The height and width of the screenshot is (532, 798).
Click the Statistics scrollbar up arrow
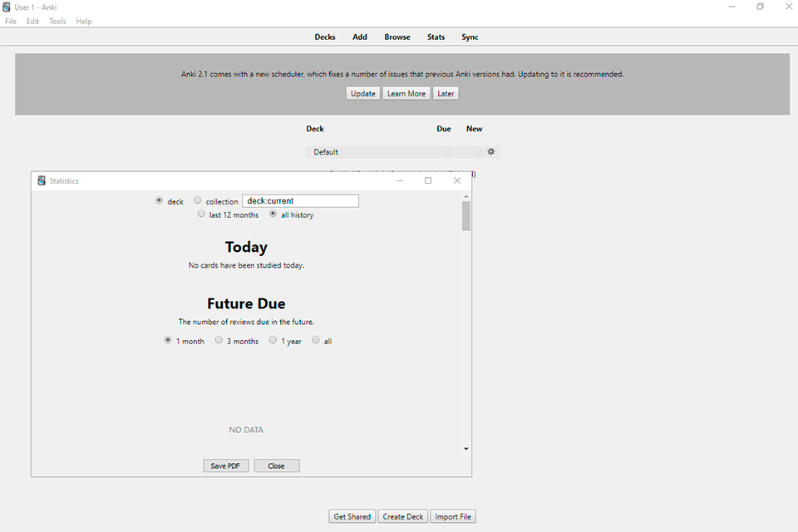tap(466, 196)
